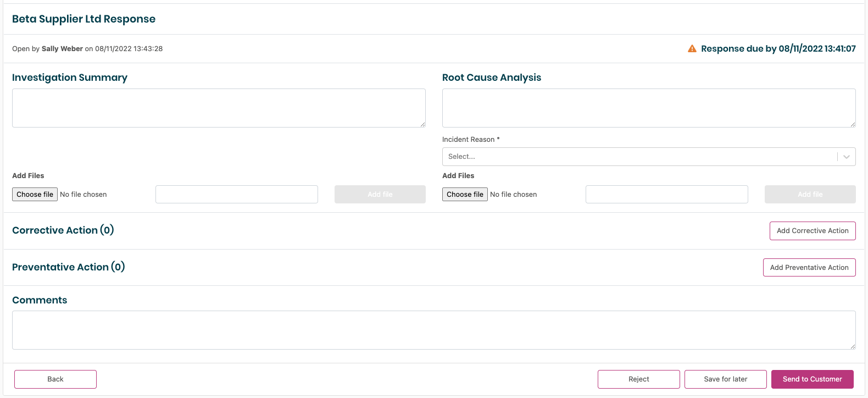Reject the supplier response
The height and width of the screenshot is (398, 868).
[x=638, y=379]
